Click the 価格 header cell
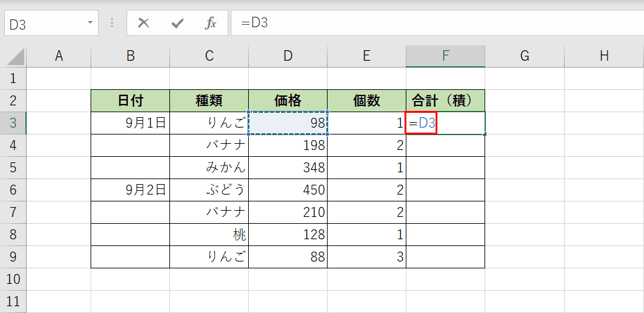 [x=288, y=100]
